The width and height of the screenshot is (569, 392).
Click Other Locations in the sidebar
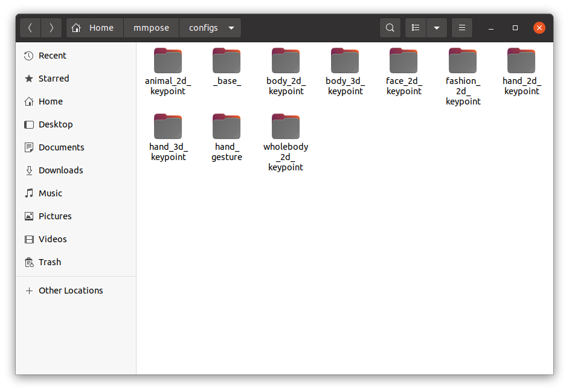76,291
